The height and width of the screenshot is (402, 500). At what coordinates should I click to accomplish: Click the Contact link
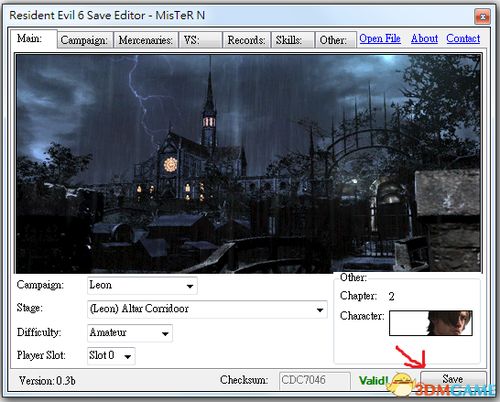pyautogui.click(x=463, y=39)
